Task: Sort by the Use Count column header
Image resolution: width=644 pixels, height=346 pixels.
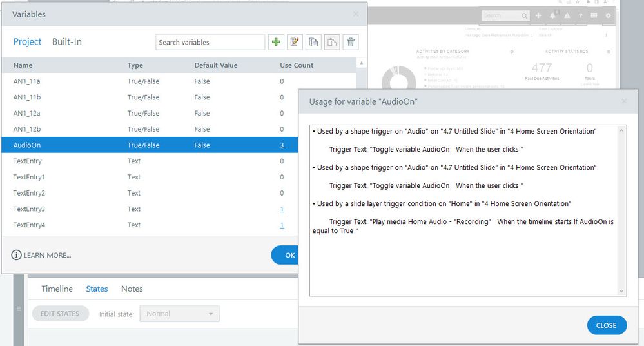Action: click(x=297, y=65)
